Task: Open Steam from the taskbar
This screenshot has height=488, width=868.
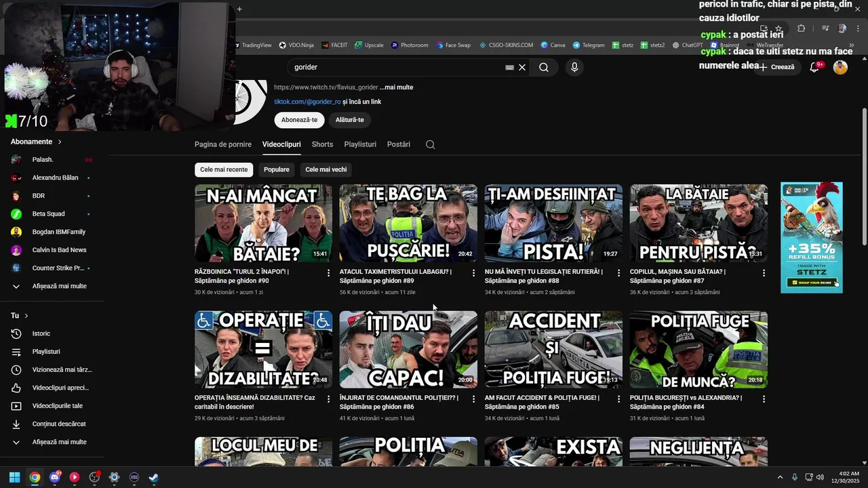Action: coord(154,477)
